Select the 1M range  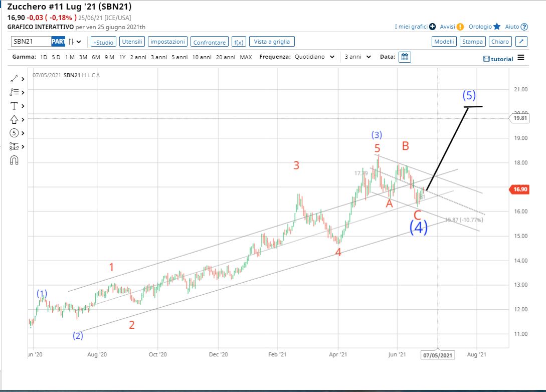click(x=70, y=57)
